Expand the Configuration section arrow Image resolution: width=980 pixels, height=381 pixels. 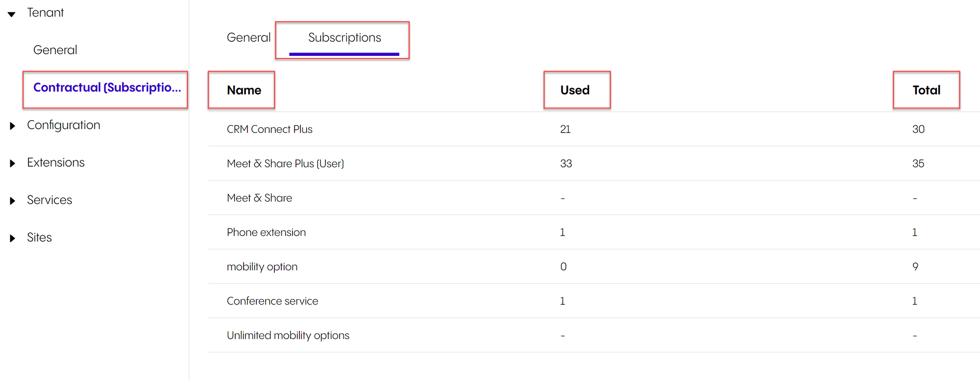point(12,126)
